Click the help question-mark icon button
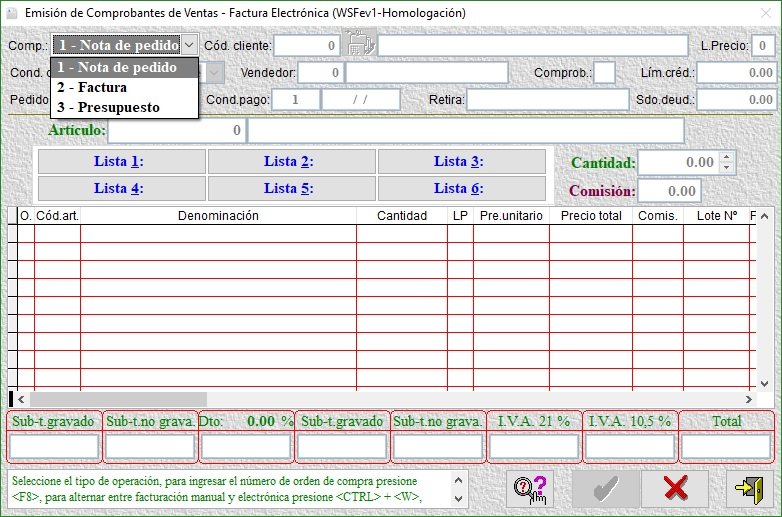782x517 pixels. click(530, 489)
